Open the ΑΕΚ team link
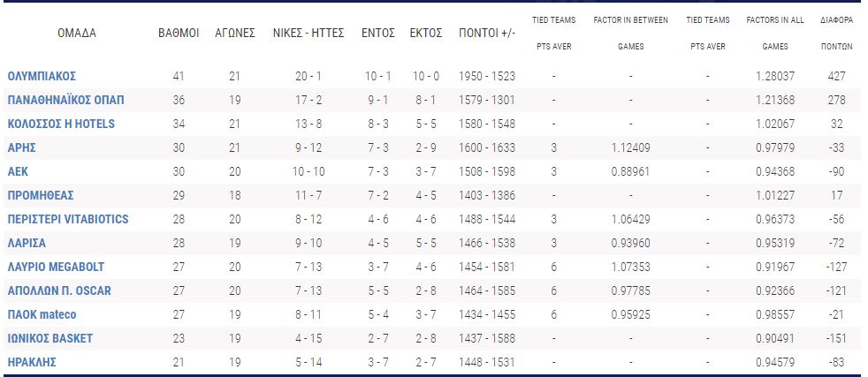 (x=19, y=171)
